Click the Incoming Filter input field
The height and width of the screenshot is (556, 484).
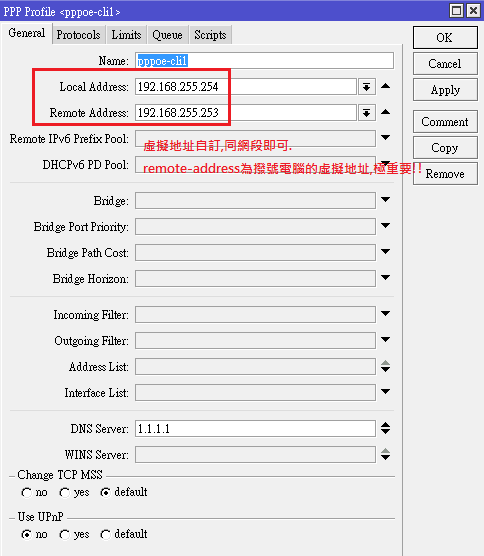tap(255, 315)
